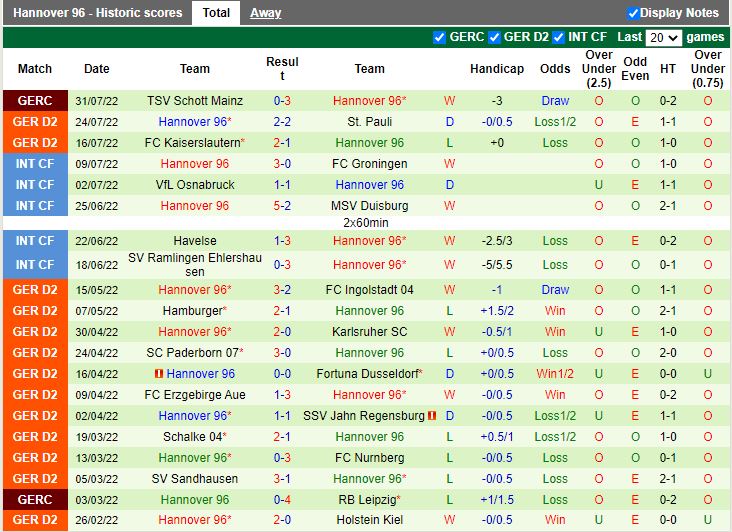
Task: Click the Fortuna Dusseldorf team name
Action: tap(367, 374)
